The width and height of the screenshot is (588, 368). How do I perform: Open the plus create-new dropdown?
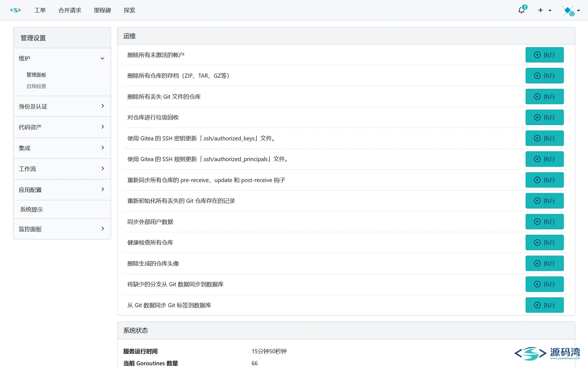[545, 10]
